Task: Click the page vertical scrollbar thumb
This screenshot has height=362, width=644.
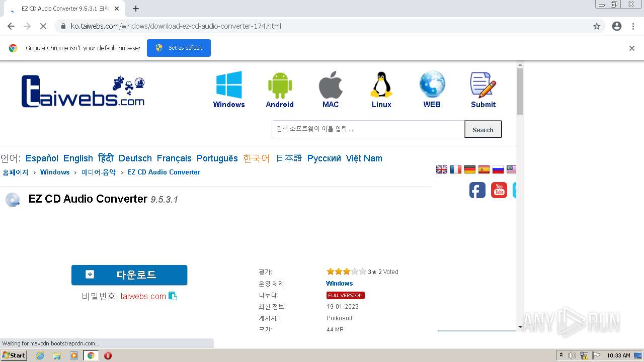Action: 520,91
